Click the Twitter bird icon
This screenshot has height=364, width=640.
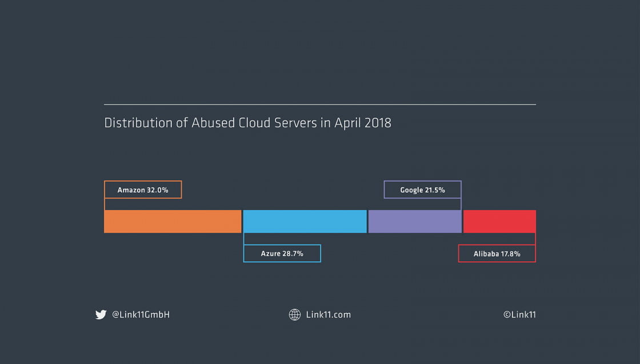pyautogui.click(x=101, y=314)
